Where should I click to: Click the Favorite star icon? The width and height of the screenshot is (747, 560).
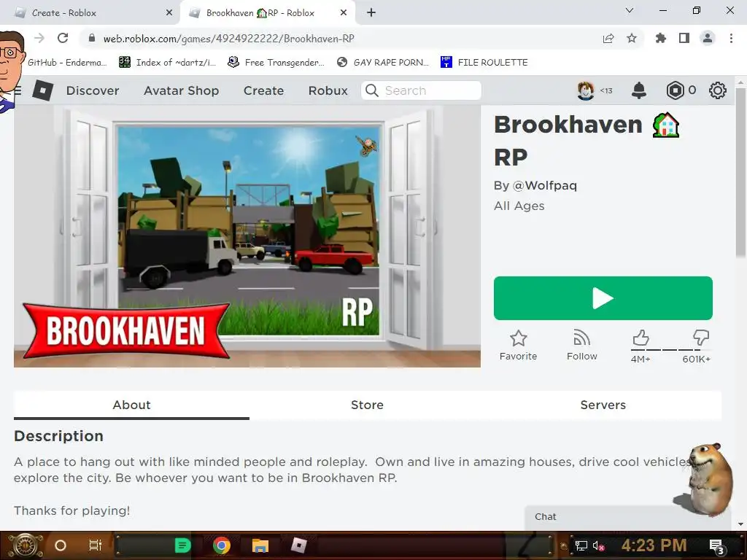tap(519, 338)
